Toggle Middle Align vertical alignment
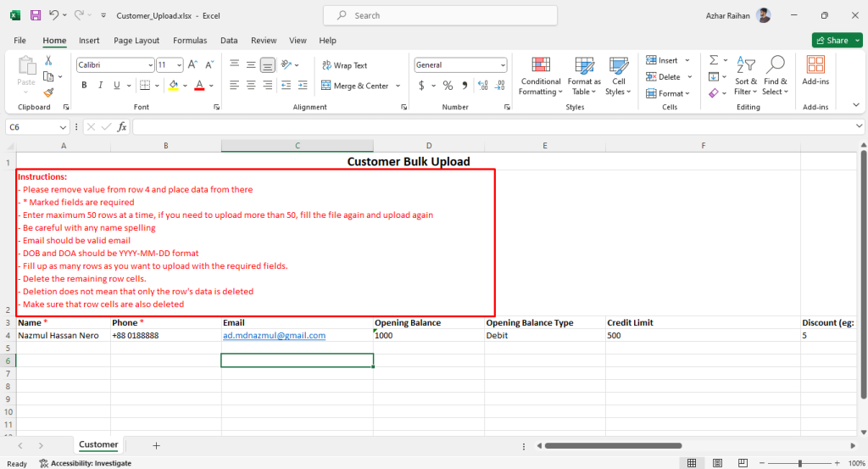The image size is (868, 469). tap(251, 64)
